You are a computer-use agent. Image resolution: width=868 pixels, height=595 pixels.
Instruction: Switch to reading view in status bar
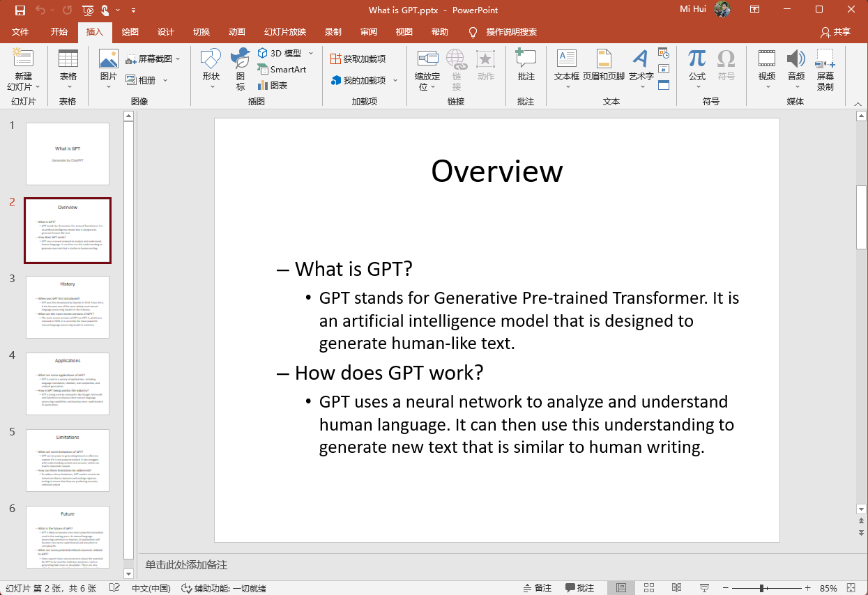tap(677, 588)
